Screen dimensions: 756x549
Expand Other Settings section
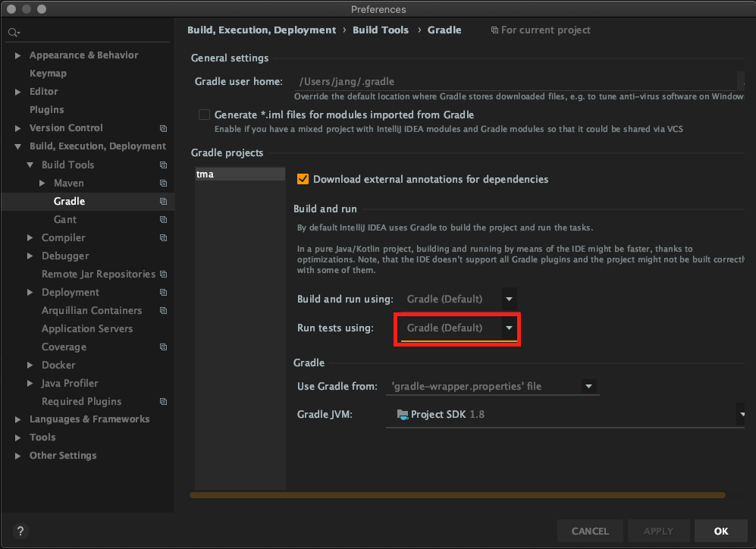point(18,456)
